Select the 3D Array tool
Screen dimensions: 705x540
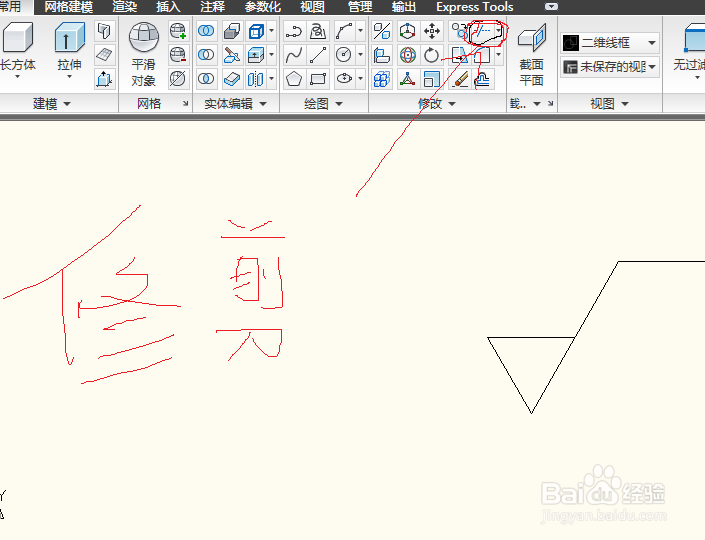pyautogui.click(x=382, y=79)
